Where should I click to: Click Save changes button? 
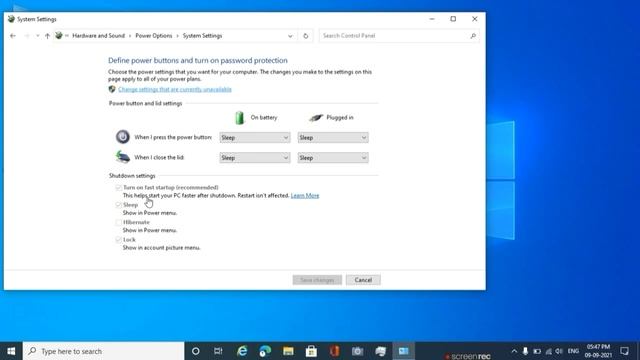pyautogui.click(x=317, y=280)
